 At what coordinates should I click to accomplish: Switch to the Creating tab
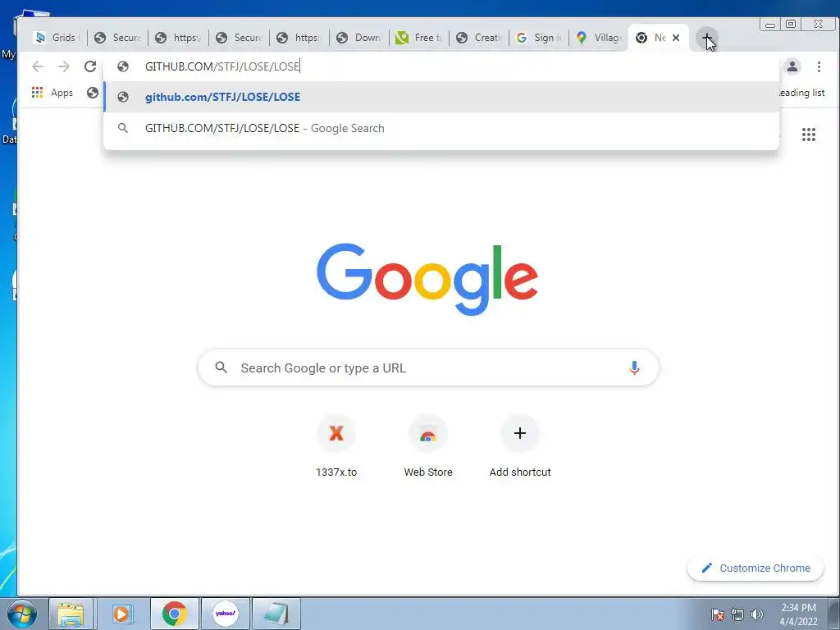(x=479, y=38)
